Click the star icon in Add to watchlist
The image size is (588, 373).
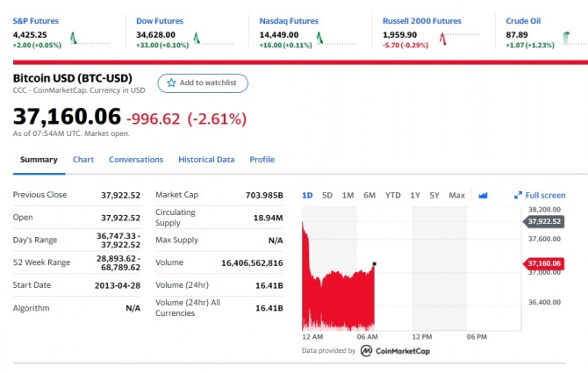click(x=171, y=82)
